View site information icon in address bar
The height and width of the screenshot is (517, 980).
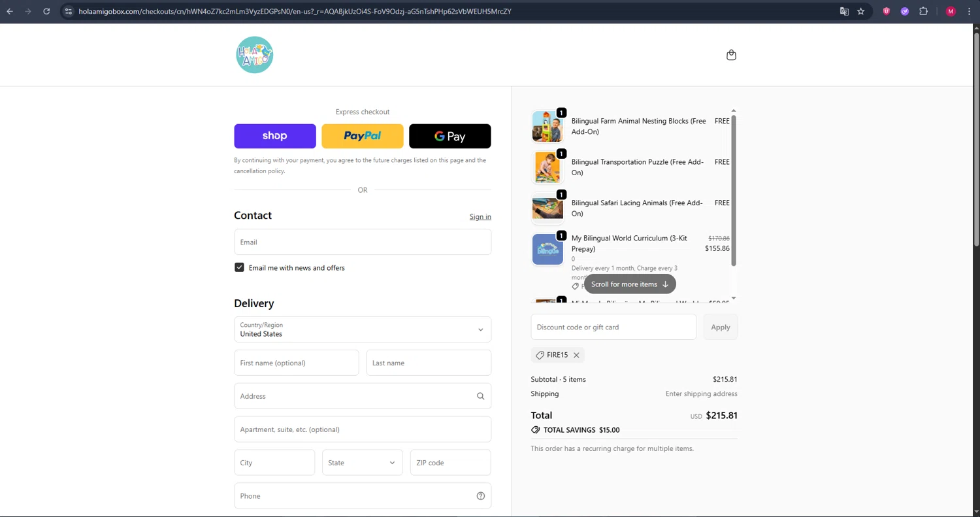pos(68,11)
